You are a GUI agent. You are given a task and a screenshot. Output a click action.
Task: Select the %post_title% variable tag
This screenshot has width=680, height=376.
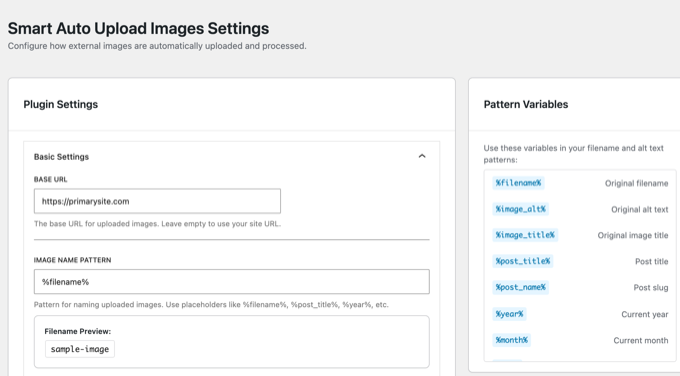point(523,261)
